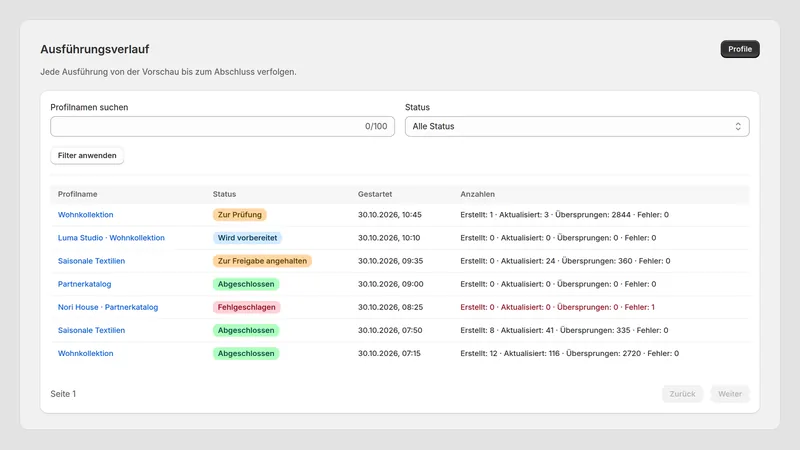The image size is (800, 450).
Task: Click Abgeschlossen badge in Partnerkatalog row
Action: click(246, 284)
